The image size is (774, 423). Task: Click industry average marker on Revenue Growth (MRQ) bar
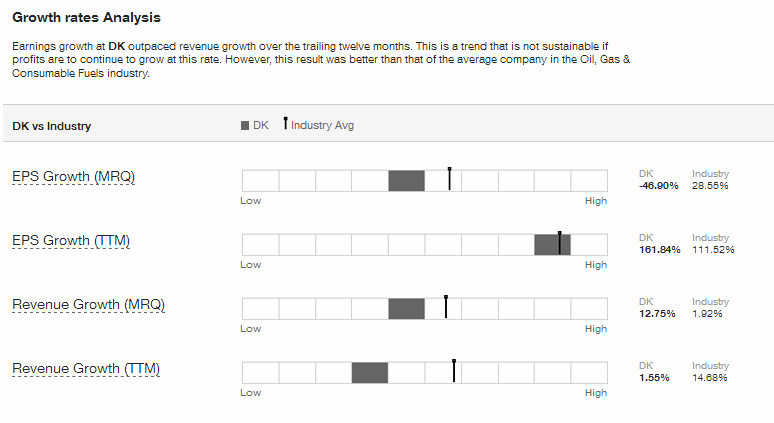[x=446, y=307]
